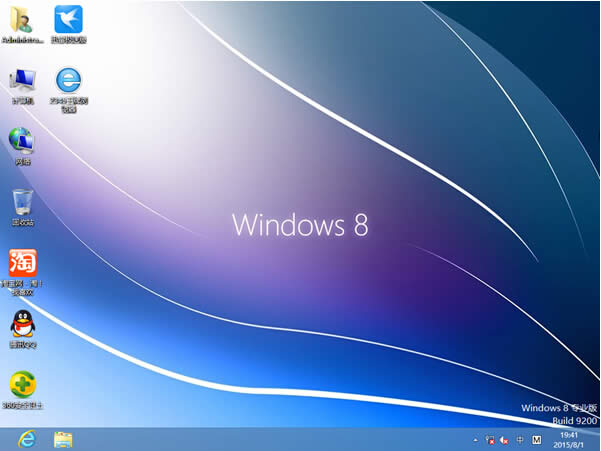Select the blue bird app shortcut
This screenshot has width=601, height=451.
(x=68, y=20)
